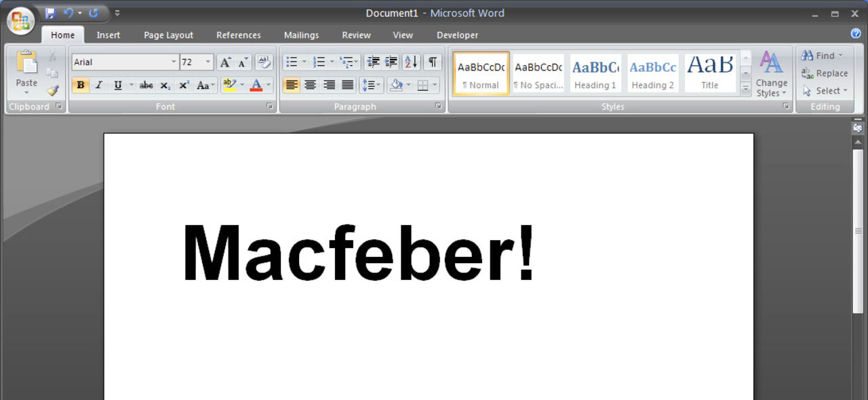
Task: Increase indent using the ribbon icon
Action: [391, 62]
